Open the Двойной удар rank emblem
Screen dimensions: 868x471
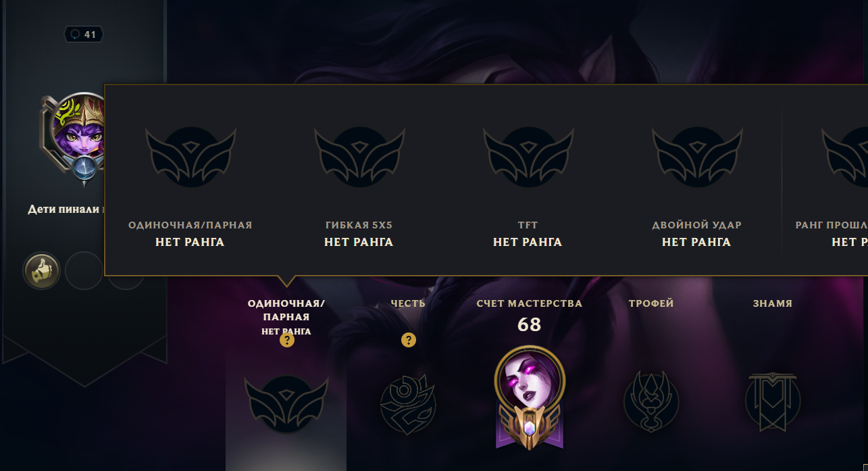tap(697, 157)
